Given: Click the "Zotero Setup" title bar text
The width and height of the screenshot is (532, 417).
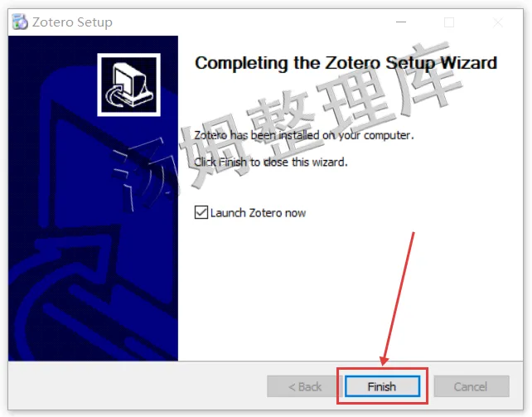Looking at the screenshot, I should (x=72, y=22).
